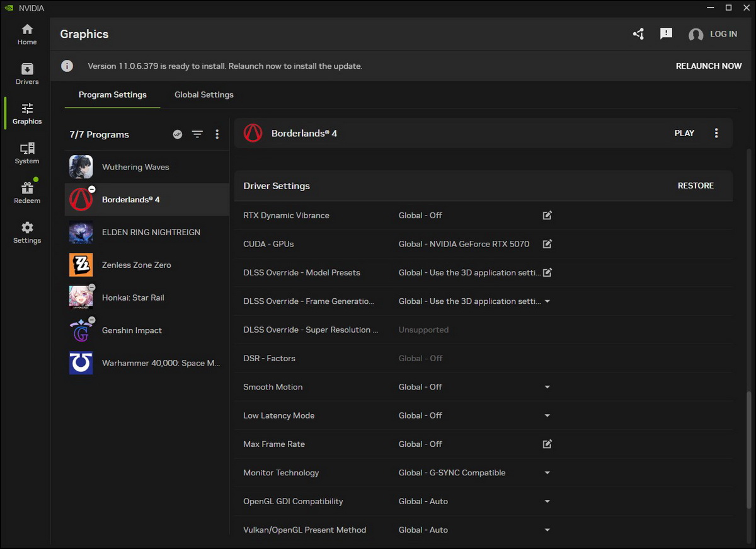The image size is (756, 549).
Task: Expand the Smooth Motion dropdown
Action: (547, 387)
